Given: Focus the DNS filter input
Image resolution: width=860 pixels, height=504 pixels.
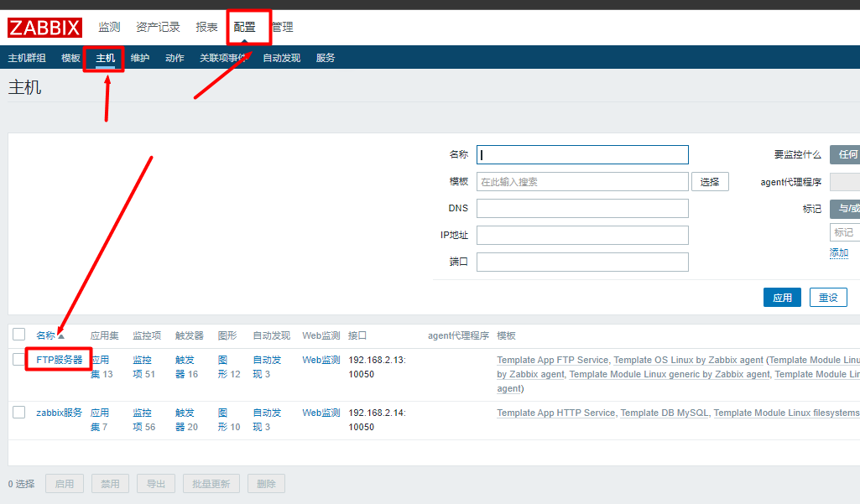Looking at the screenshot, I should point(582,209).
